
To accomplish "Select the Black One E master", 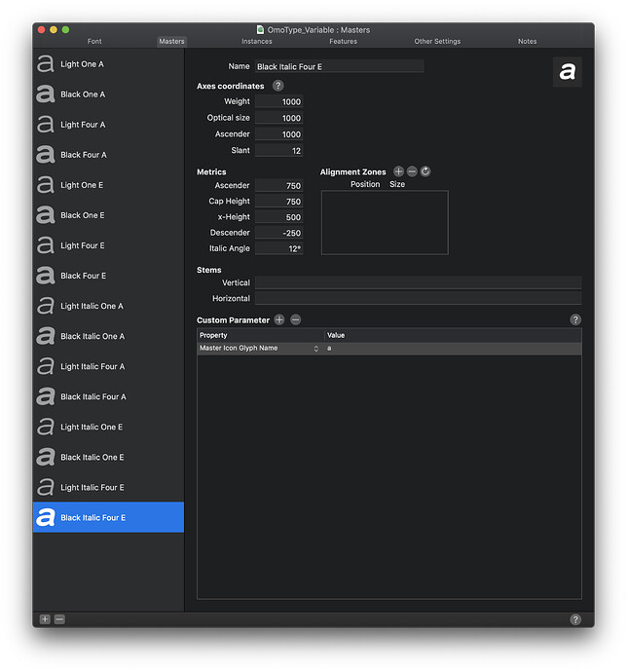I will coord(108,215).
